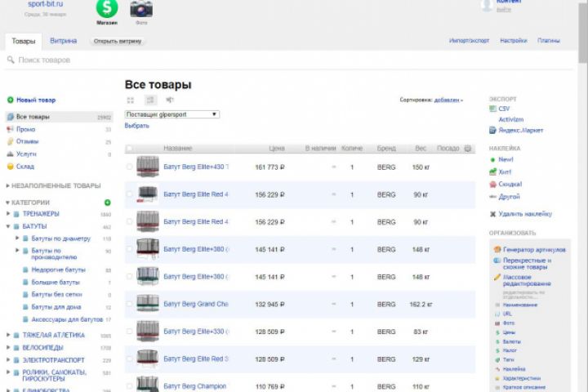588x392 pixels.
Task: Click the Яндекс.Маркет export icon
Action: [492, 130]
